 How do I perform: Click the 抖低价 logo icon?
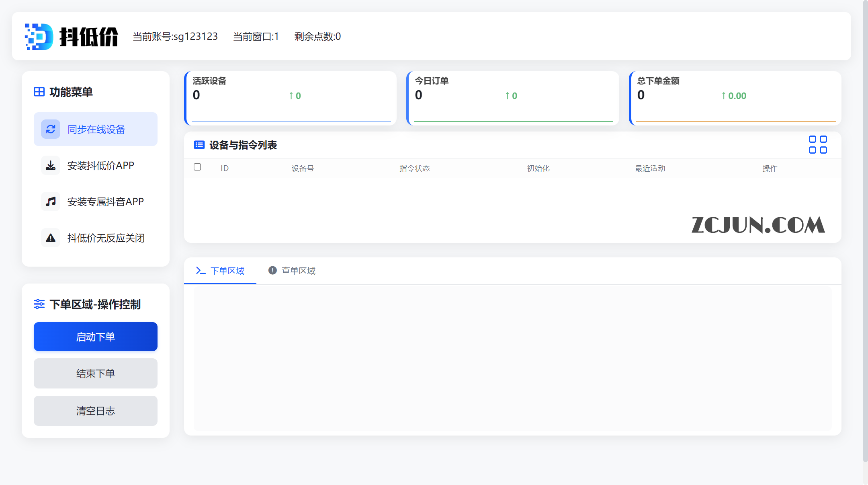pyautogui.click(x=38, y=36)
